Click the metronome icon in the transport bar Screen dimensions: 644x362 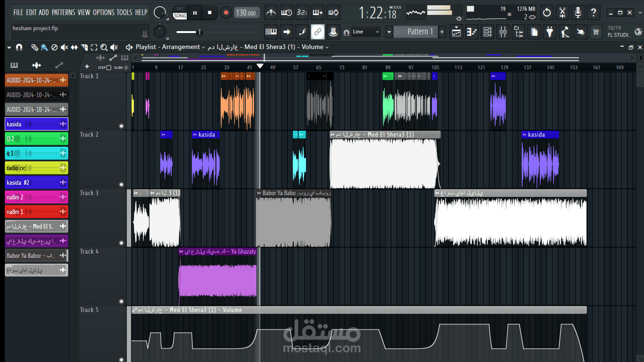(270, 12)
